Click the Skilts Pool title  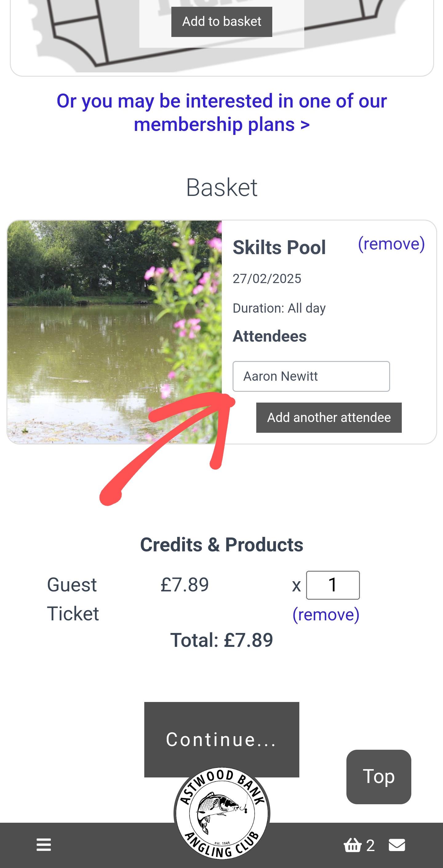tap(279, 248)
